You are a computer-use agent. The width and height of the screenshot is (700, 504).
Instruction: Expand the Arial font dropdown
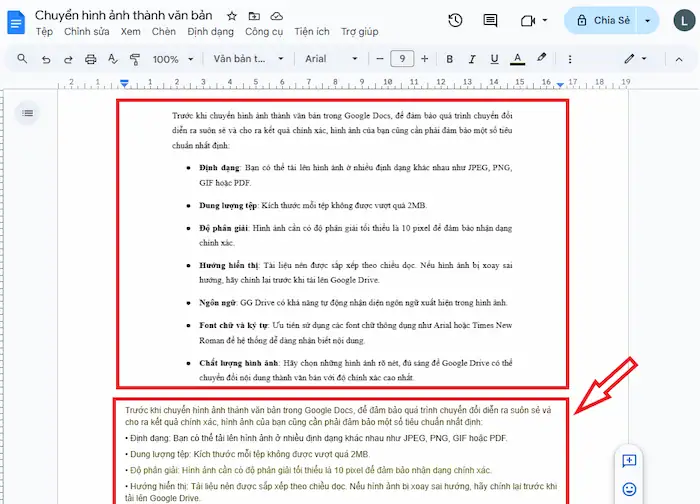(330, 59)
